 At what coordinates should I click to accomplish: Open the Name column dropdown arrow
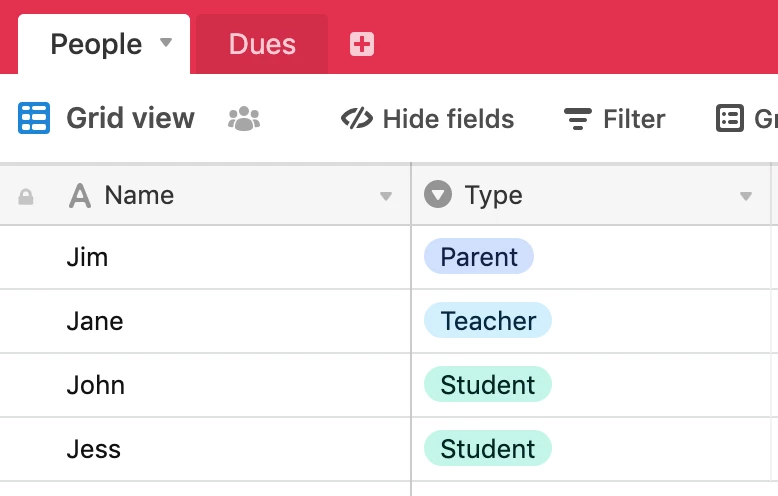click(386, 196)
